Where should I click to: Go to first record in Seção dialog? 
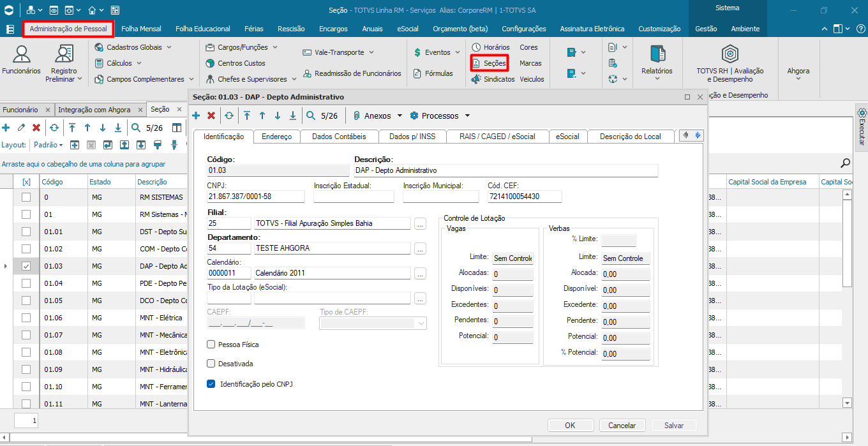pyautogui.click(x=247, y=115)
